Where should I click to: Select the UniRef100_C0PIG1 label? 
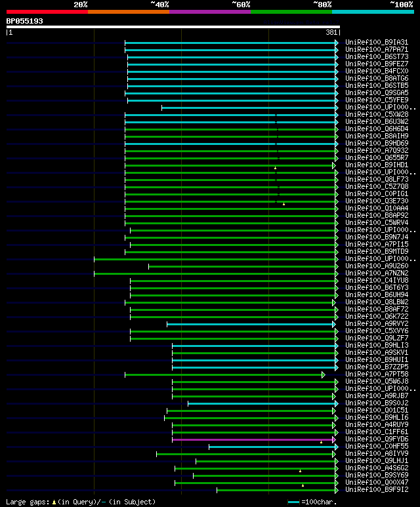[x=377, y=194]
